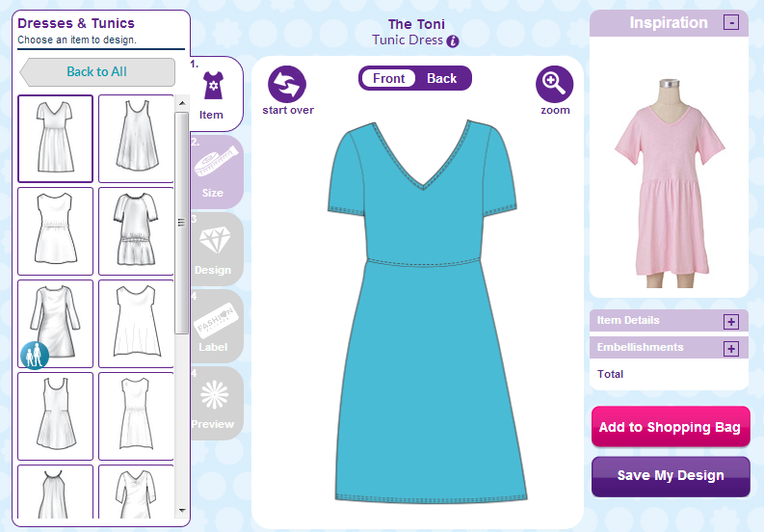764x532 pixels.
Task: Select the Item step tab
Action: 214,94
